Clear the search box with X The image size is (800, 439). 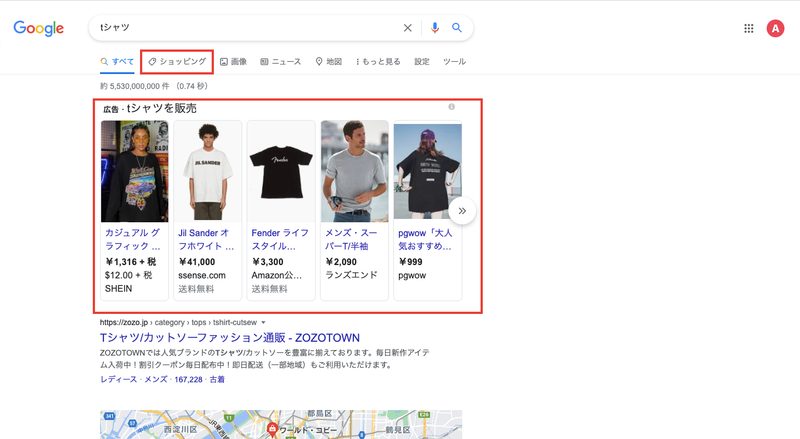click(x=408, y=28)
